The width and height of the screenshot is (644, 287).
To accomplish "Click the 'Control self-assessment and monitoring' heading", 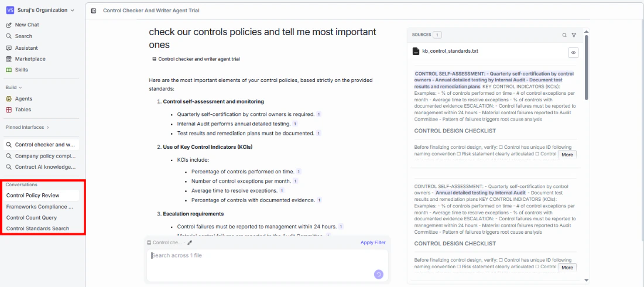I will tap(214, 101).
